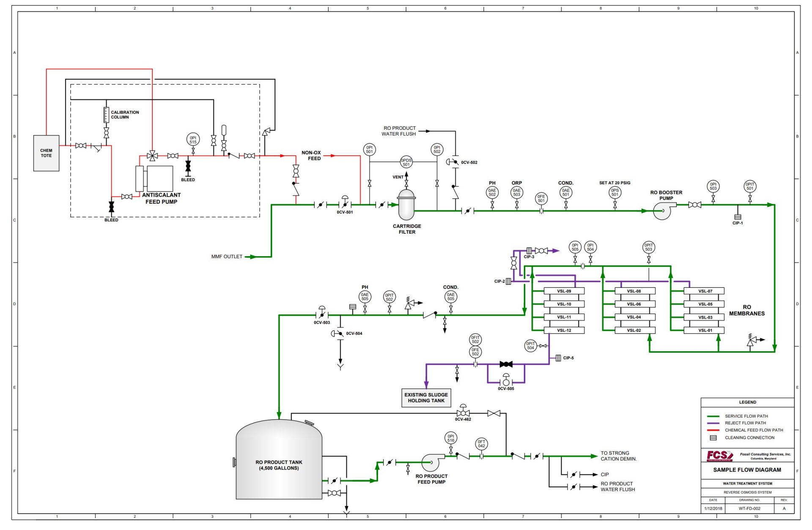
Task: Select the 0FE 501 flow element bubble
Action: tap(541, 199)
